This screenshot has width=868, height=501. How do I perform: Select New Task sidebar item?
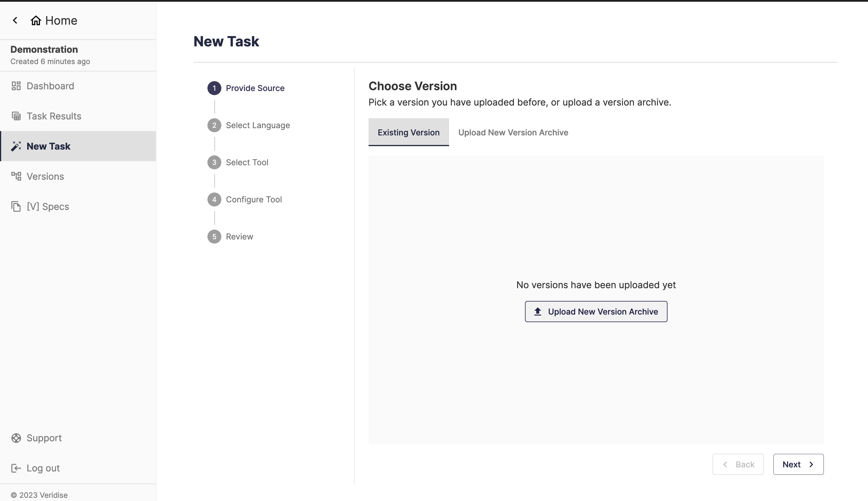coord(78,146)
